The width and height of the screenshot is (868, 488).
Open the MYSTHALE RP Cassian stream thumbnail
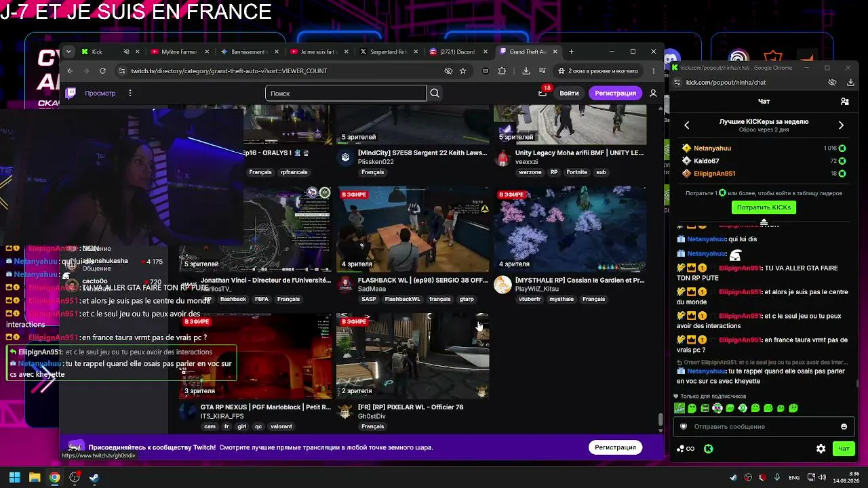point(570,228)
